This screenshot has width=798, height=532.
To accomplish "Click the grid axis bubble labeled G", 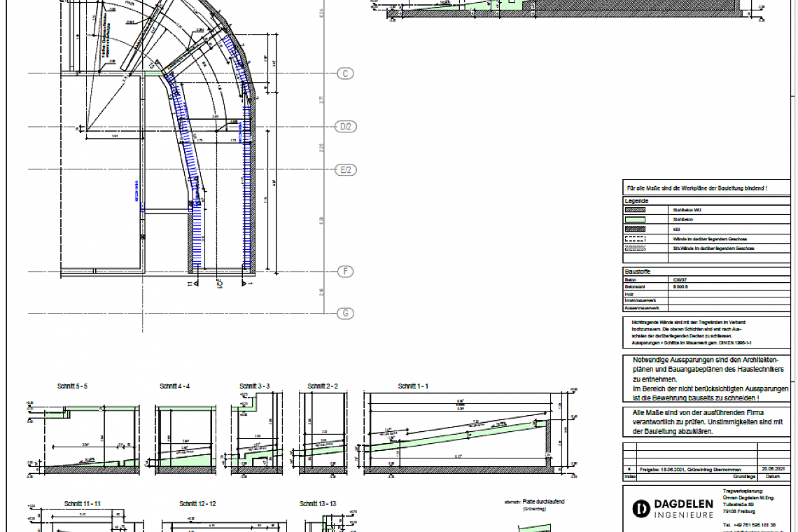I will click(x=345, y=313).
